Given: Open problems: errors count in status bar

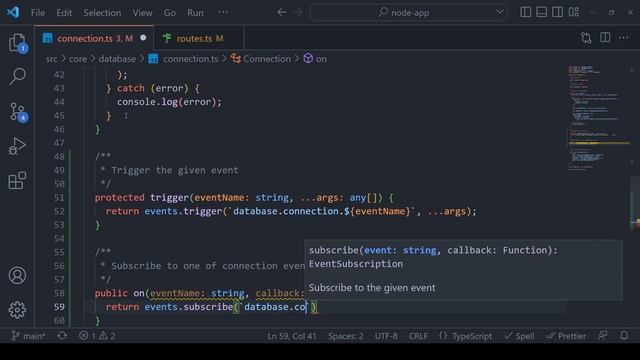Looking at the screenshot, I should click(x=87, y=336).
